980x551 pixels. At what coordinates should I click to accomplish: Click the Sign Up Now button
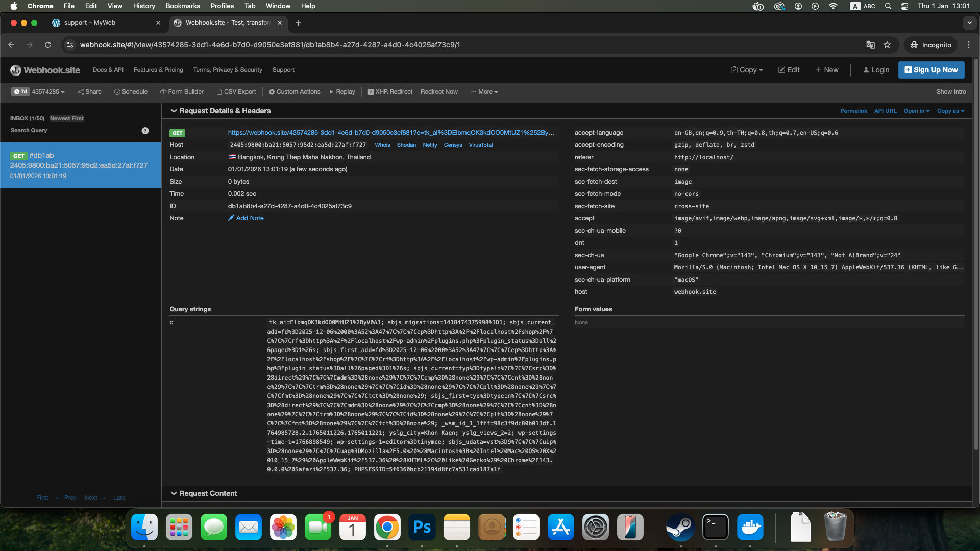click(x=931, y=70)
